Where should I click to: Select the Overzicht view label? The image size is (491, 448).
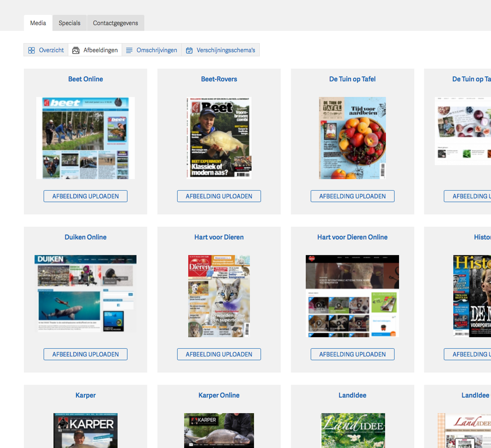click(51, 50)
